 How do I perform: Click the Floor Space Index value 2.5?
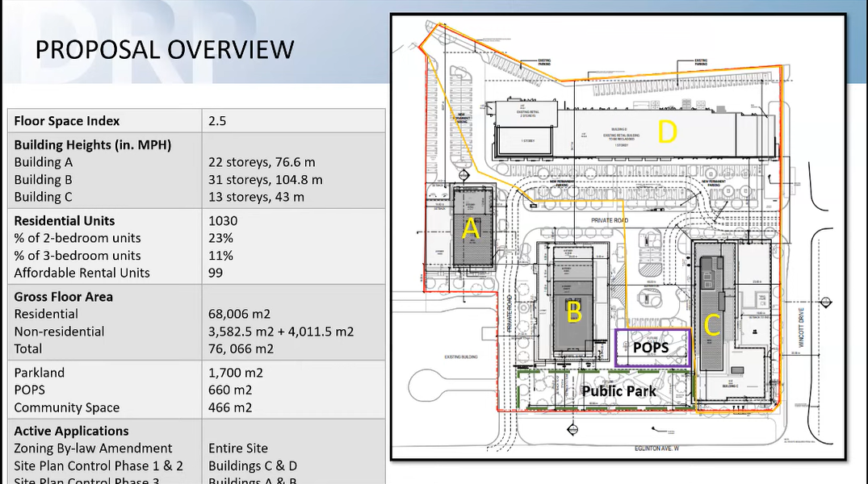tap(217, 120)
